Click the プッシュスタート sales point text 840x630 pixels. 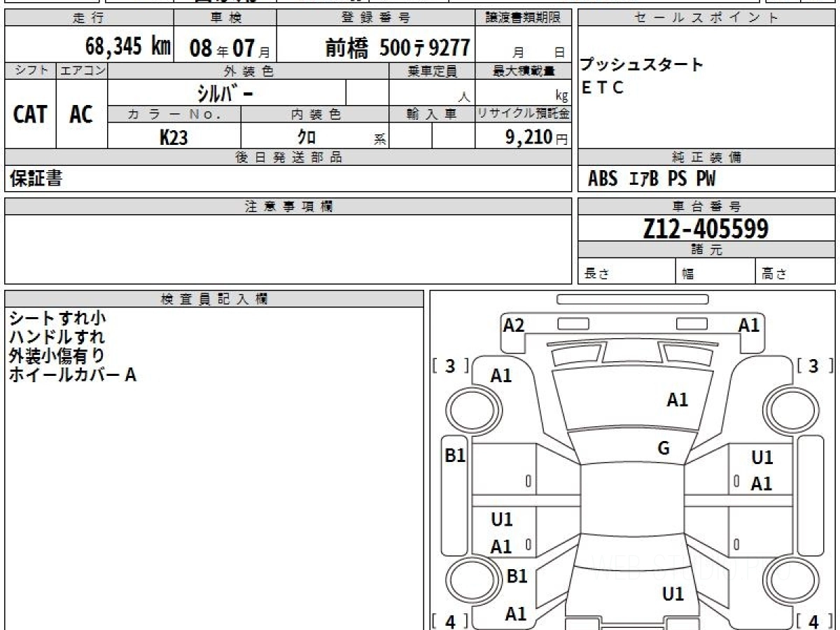click(642, 65)
